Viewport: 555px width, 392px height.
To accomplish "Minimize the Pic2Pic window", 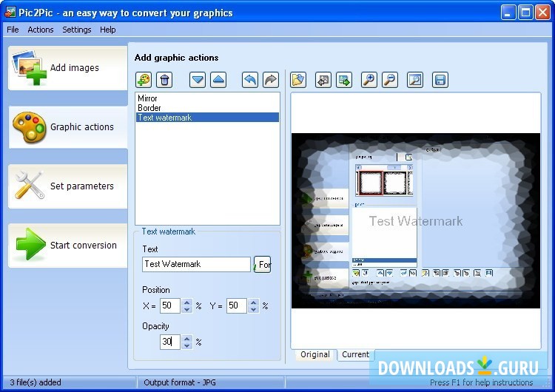I will pos(508,13).
